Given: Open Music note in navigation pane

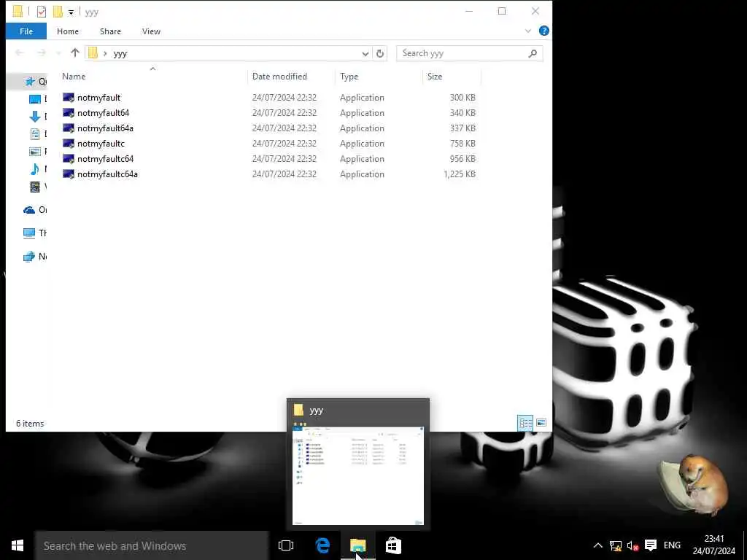Looking at the screenshot, I should click(35, 169).
